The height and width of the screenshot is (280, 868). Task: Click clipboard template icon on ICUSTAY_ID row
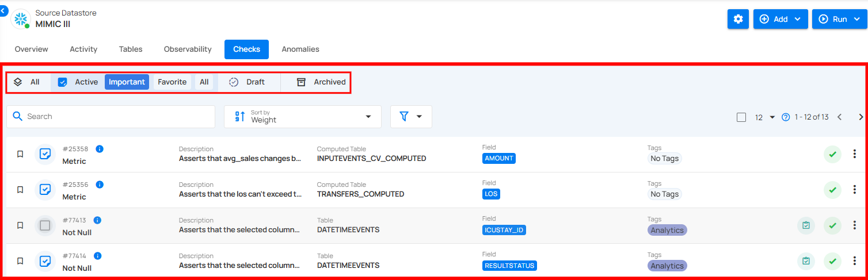(806, 226)
